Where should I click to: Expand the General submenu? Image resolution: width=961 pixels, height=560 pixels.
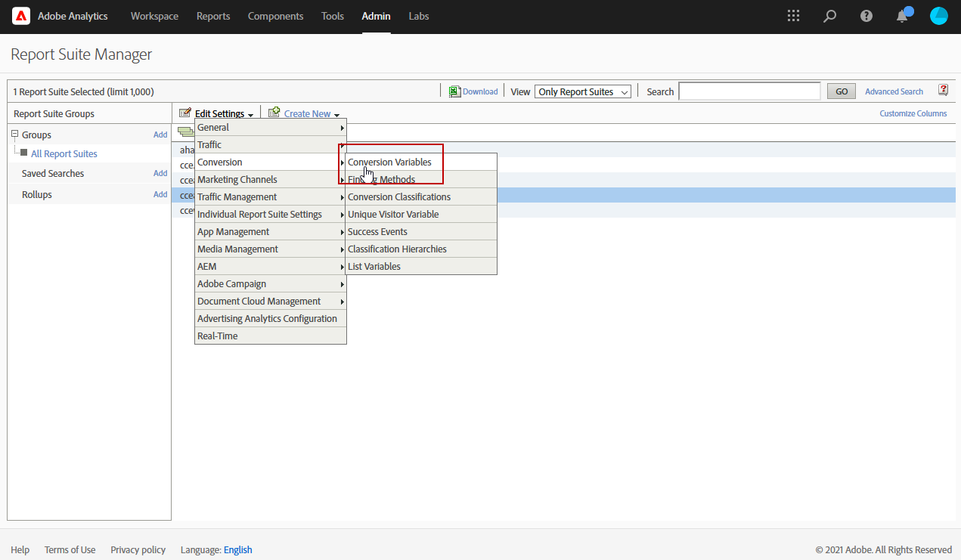click(x=271, y=128)
